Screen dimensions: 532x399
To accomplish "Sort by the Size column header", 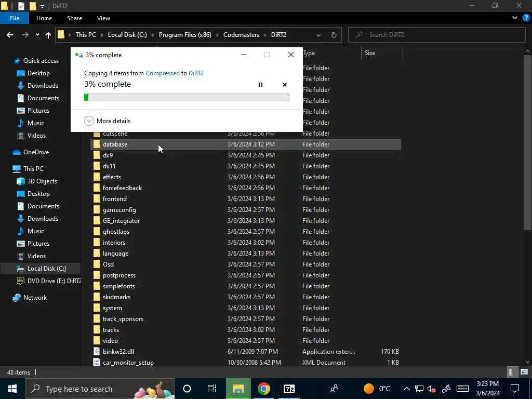I will pos(382,53).
